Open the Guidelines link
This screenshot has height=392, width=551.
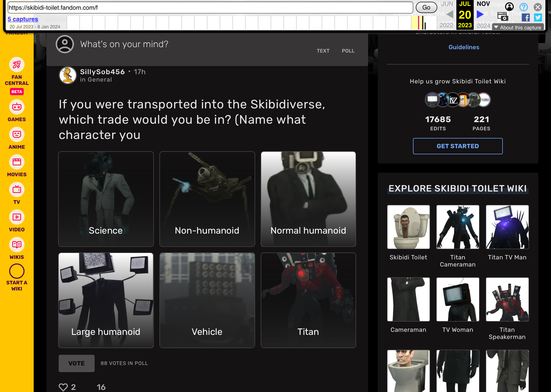tap(464, 47)
